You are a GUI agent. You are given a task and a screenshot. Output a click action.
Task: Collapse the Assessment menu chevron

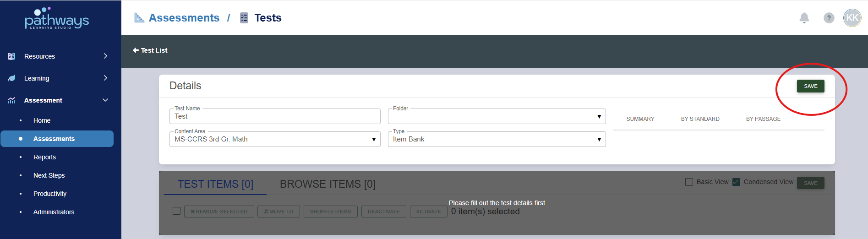coord(105,100)
